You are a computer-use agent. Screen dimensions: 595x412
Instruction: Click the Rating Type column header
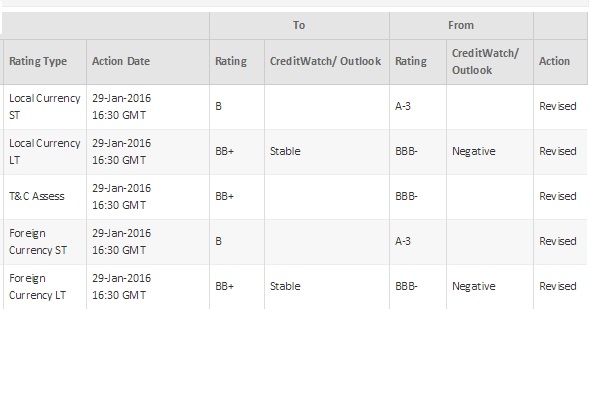pyautogui.click(x=38, y=61)
